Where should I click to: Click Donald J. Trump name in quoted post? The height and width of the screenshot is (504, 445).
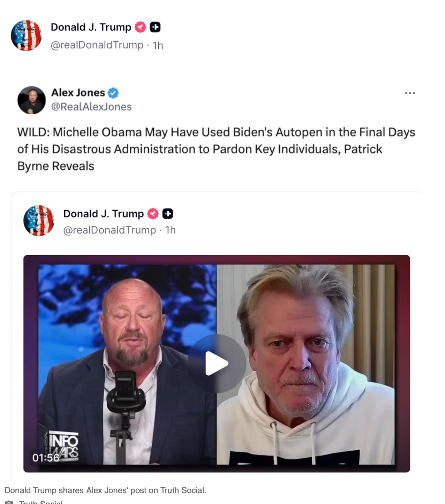click(x=104, y=214)
